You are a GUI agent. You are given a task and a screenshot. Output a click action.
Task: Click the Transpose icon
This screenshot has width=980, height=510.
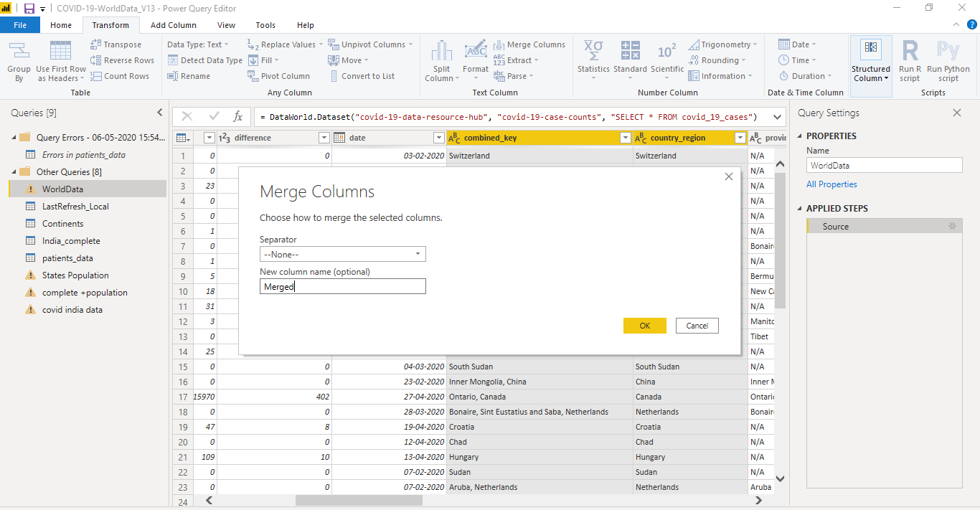[96, 44]
